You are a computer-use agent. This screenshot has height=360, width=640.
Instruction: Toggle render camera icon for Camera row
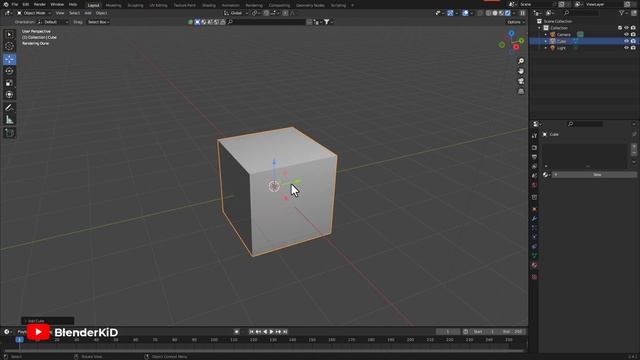633,34
